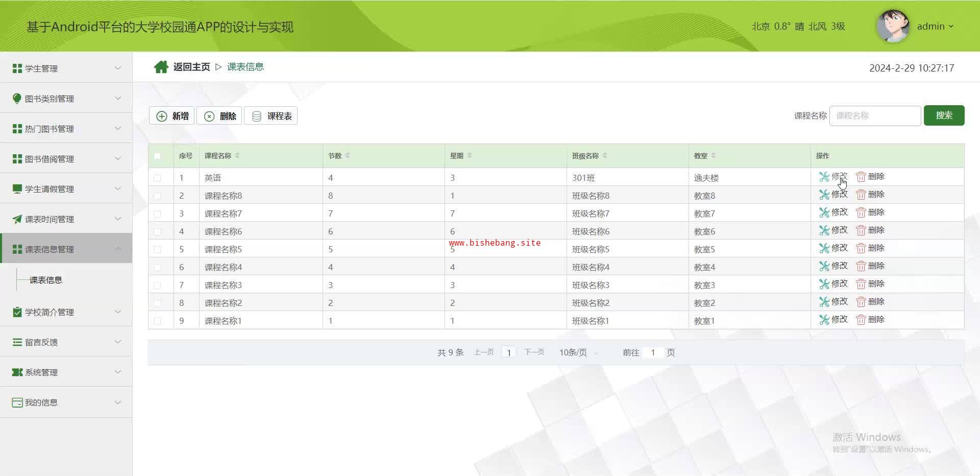The height and width of the screenshot is (476, 980).
Task: Click the trash icon for 课程名称4 row
Action: tap(861, 266)
